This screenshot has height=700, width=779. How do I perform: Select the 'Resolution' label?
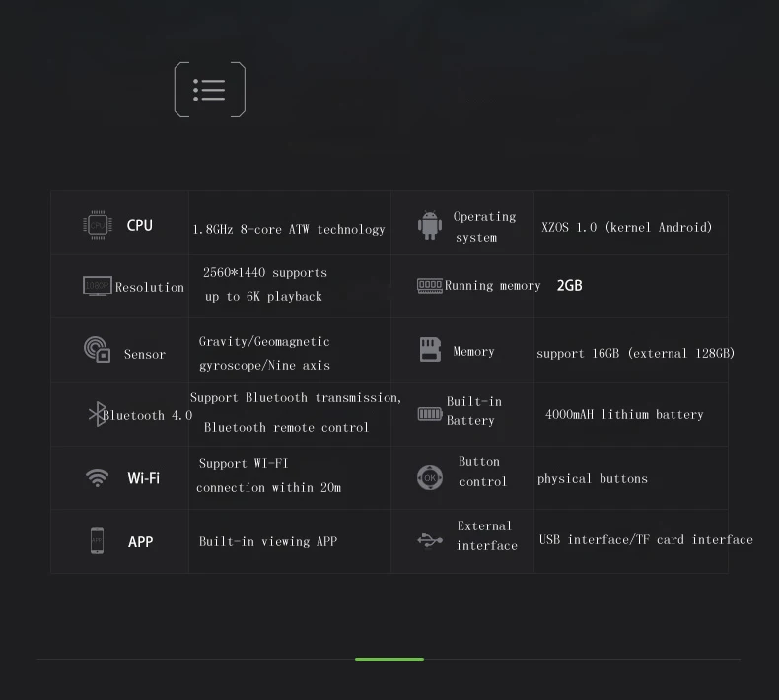[x=150, y=287]
